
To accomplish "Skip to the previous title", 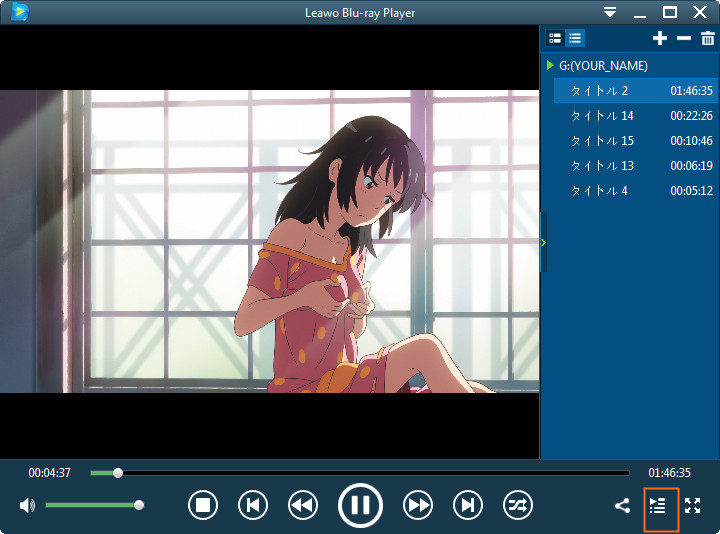I will click(253, 505).
